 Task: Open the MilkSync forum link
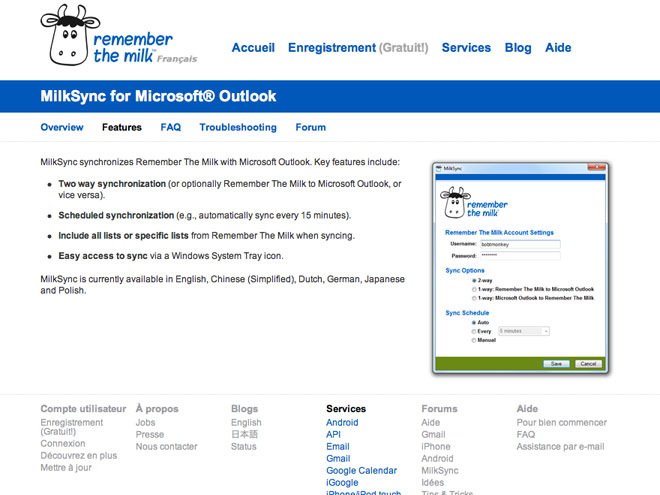(x=440, y=471)
